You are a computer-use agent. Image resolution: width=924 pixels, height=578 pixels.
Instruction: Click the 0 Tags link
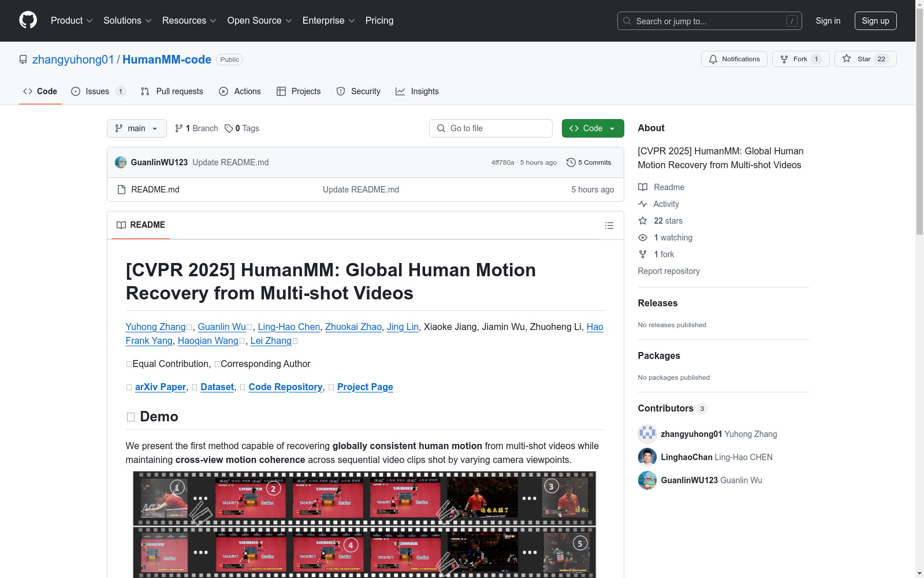click(242, 128)
